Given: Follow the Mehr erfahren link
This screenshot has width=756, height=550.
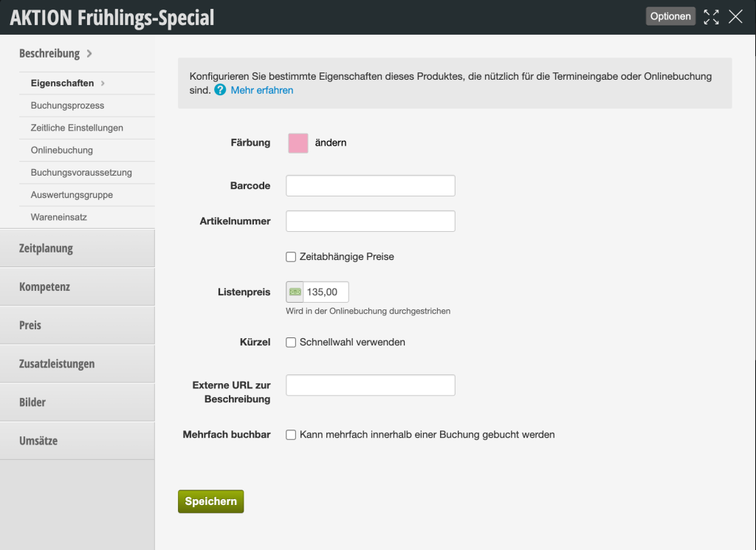Looking at the screenshot, I should point(262,90).
